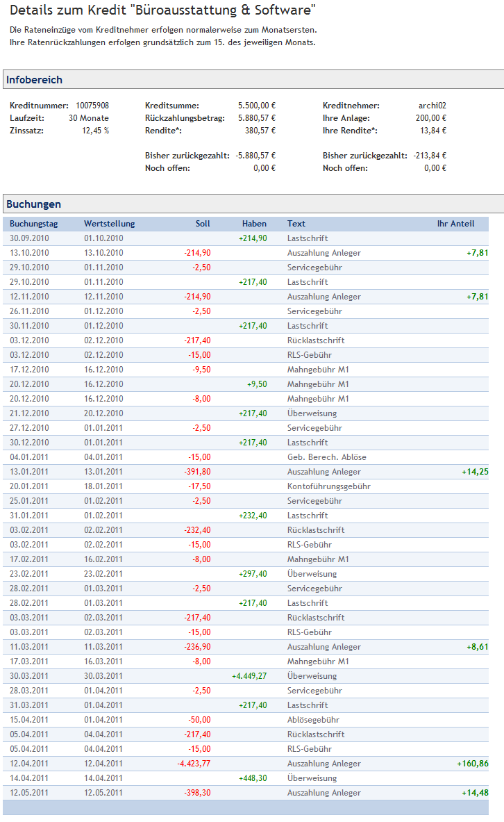Click the Buchungstag column header
This screenshot has height=822, width=504.
click(x=33, y=224)
